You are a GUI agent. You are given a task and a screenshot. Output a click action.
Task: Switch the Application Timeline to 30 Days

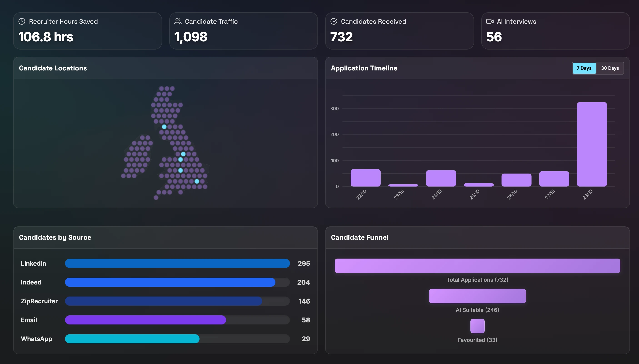[610, 68]
